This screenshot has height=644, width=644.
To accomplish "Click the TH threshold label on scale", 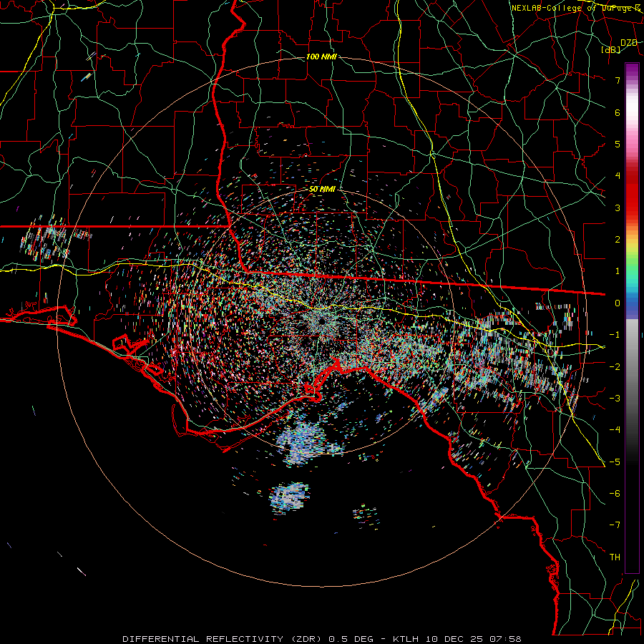I will (615, 557).
